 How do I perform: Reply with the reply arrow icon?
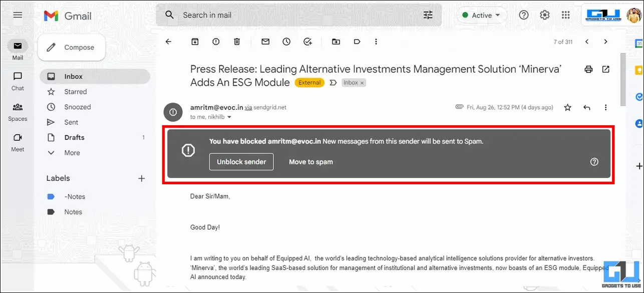pyautogui.click(x=587, y=107)
